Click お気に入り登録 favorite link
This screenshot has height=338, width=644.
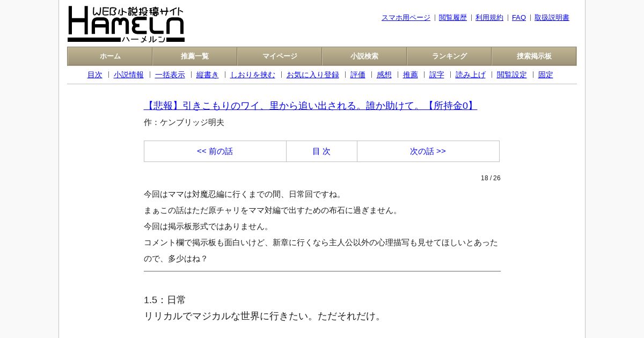[x=313, y=75]
